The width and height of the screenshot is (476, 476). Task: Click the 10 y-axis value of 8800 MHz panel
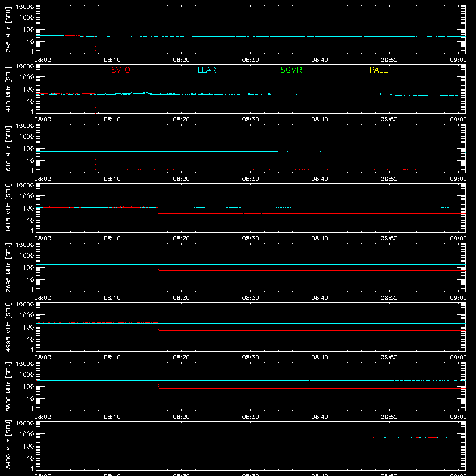[30, 399]
